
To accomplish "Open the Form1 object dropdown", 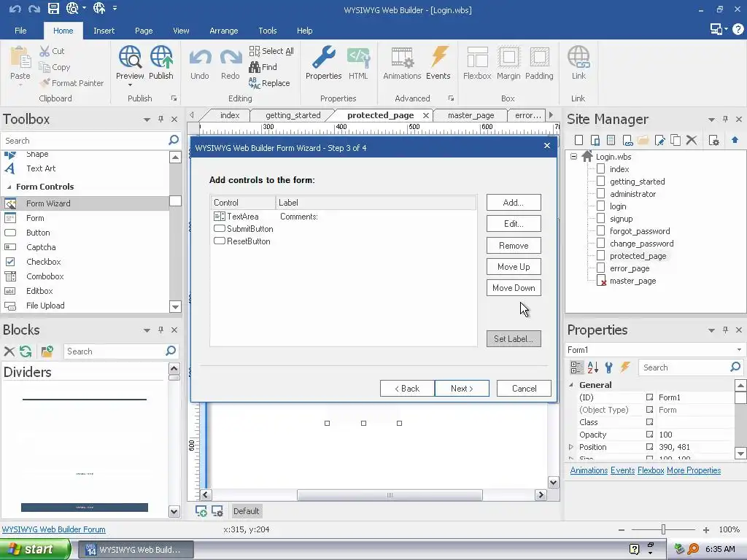I will pos(739,349).
